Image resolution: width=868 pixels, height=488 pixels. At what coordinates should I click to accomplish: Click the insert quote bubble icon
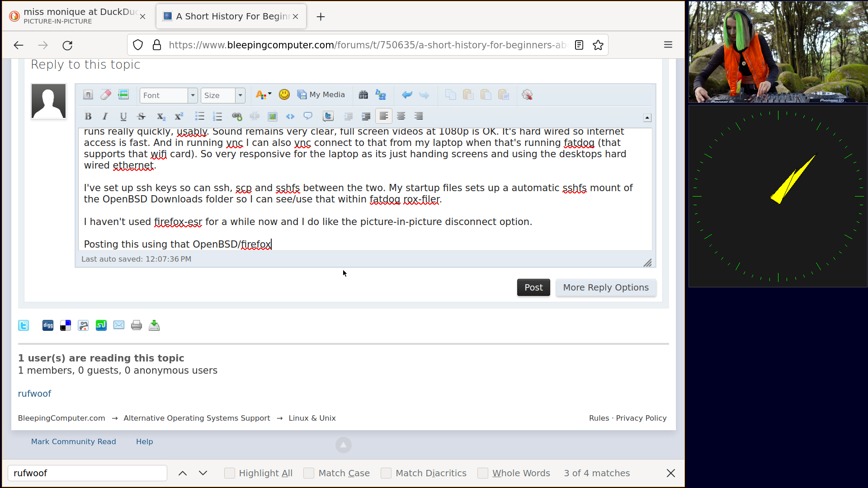coord(308,116)
